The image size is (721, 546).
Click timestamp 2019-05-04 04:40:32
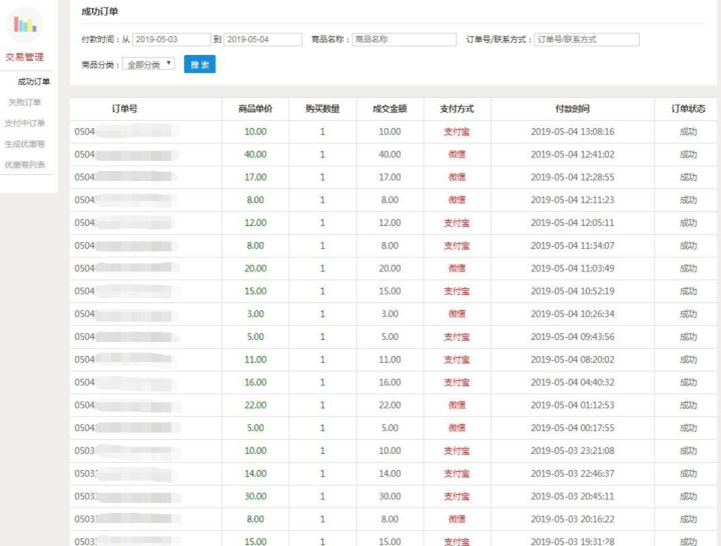(572, 383)
